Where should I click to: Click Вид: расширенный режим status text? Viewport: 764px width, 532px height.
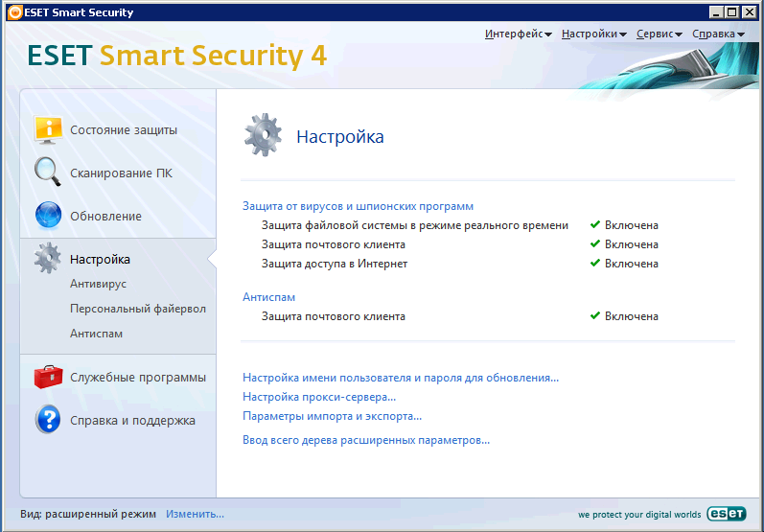[88, 514]
